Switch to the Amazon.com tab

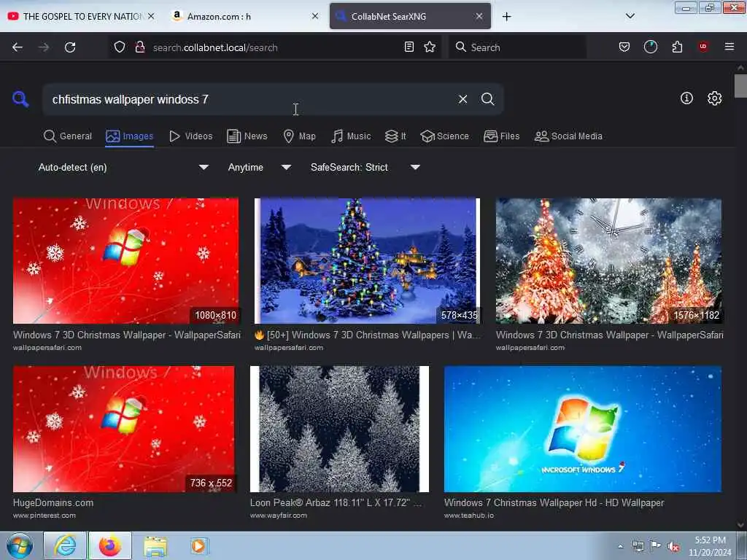tap(243, 16)
